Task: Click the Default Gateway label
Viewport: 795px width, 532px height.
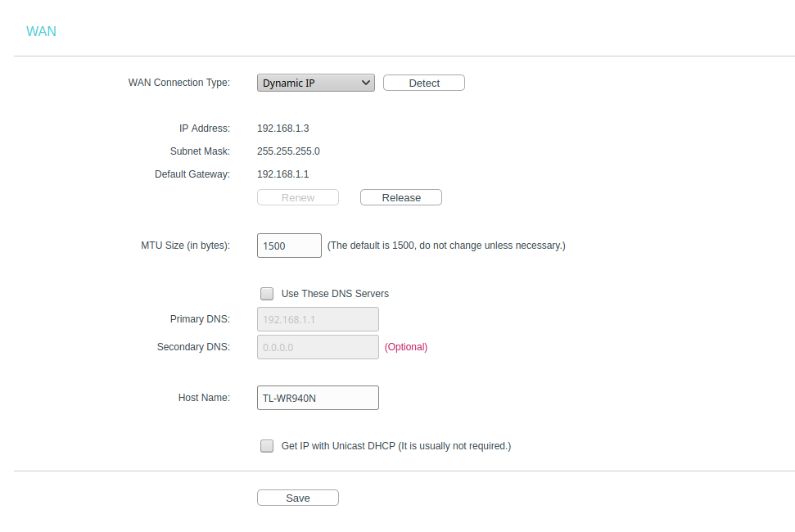Action: (x=192, y=174)
